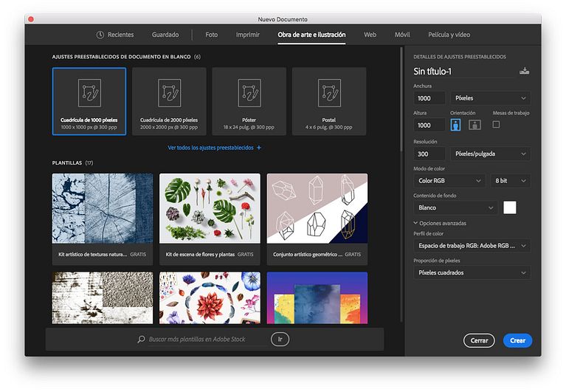Screen dimensions: 566x392
Task: Switch to the Película y vídeo tab
Action: [x=449, y=35]
